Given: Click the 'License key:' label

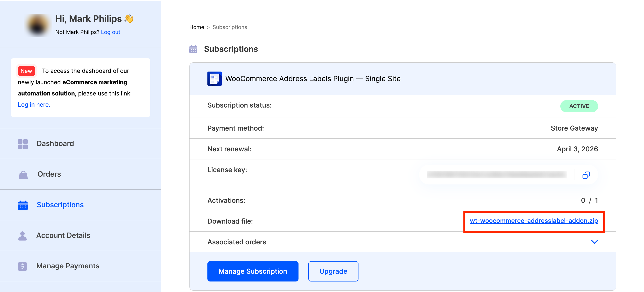Looking at the screenshot, I should pos(227,170).
